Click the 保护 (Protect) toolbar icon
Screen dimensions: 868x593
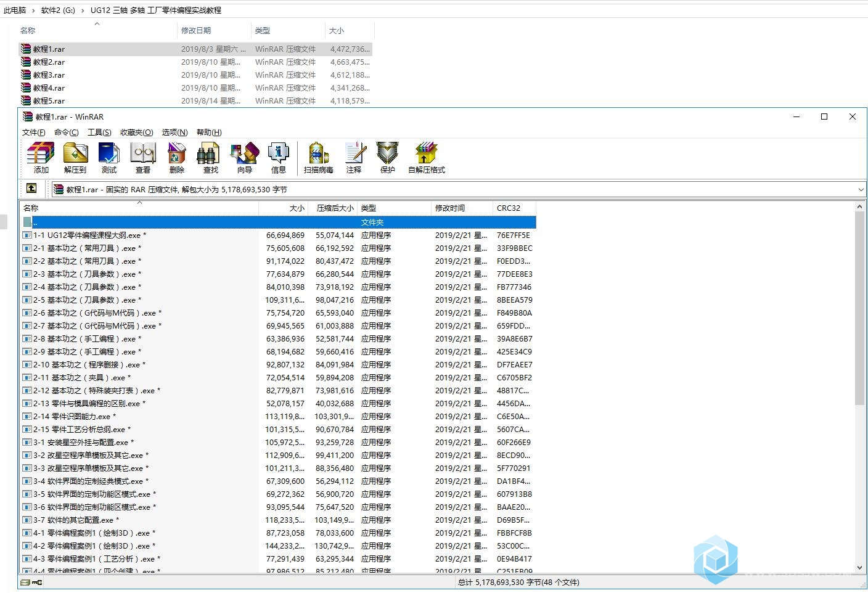388,158
